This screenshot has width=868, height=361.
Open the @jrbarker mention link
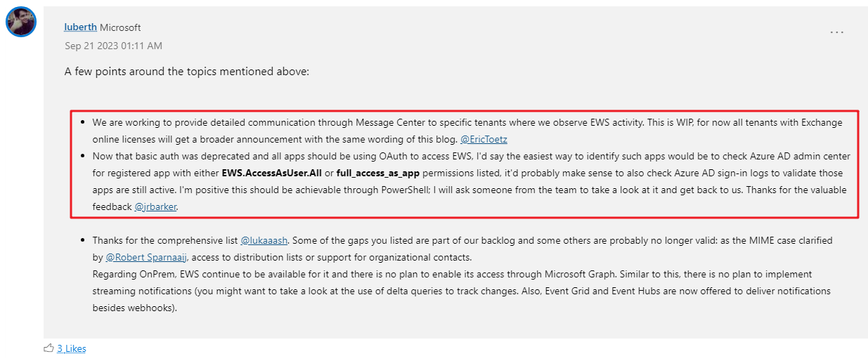point(155,206)
